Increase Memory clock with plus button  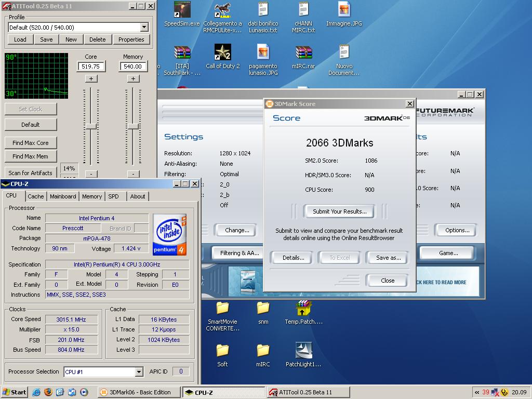click(133, 79)
